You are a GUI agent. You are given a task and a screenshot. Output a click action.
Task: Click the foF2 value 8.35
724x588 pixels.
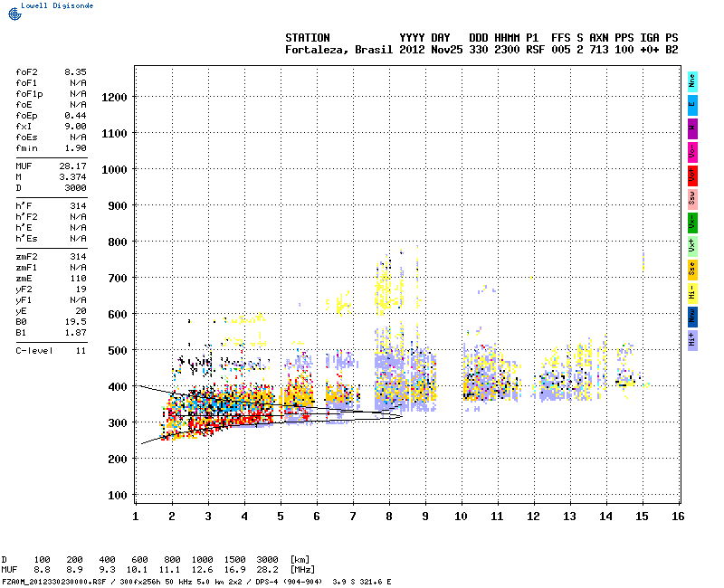(x=75, y=72)
